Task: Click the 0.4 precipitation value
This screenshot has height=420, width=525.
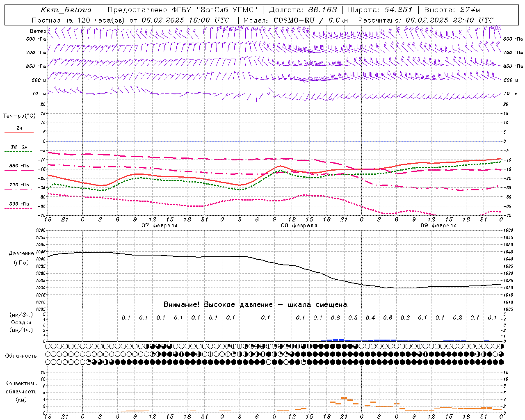Action: [370, 317]
